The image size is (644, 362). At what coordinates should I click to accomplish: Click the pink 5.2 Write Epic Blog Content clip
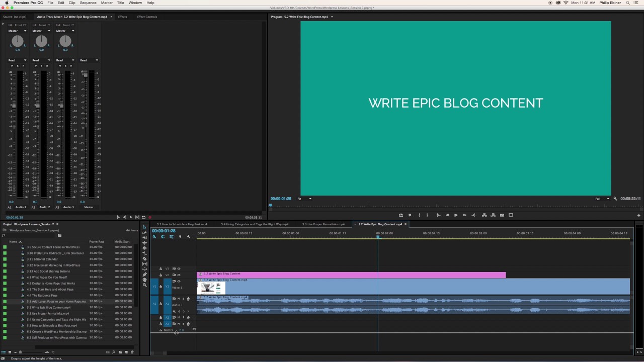[x=351, y=275]
